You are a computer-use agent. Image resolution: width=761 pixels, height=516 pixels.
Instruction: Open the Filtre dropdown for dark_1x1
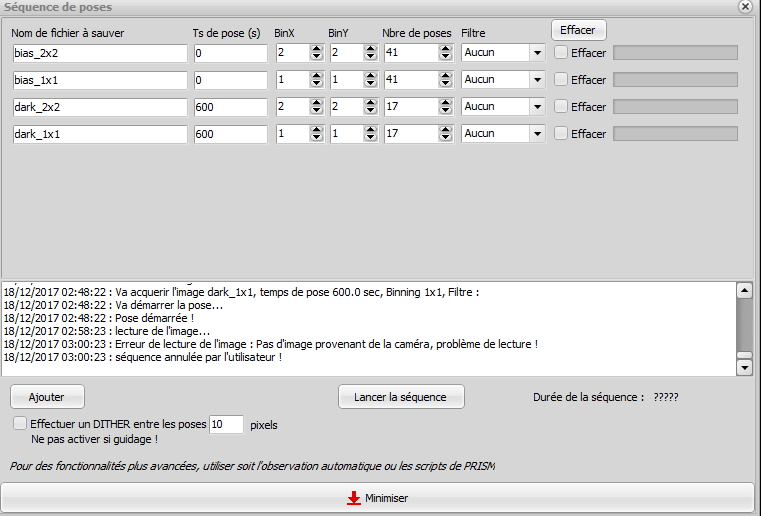pyautogui.click(x=537, y=133)
